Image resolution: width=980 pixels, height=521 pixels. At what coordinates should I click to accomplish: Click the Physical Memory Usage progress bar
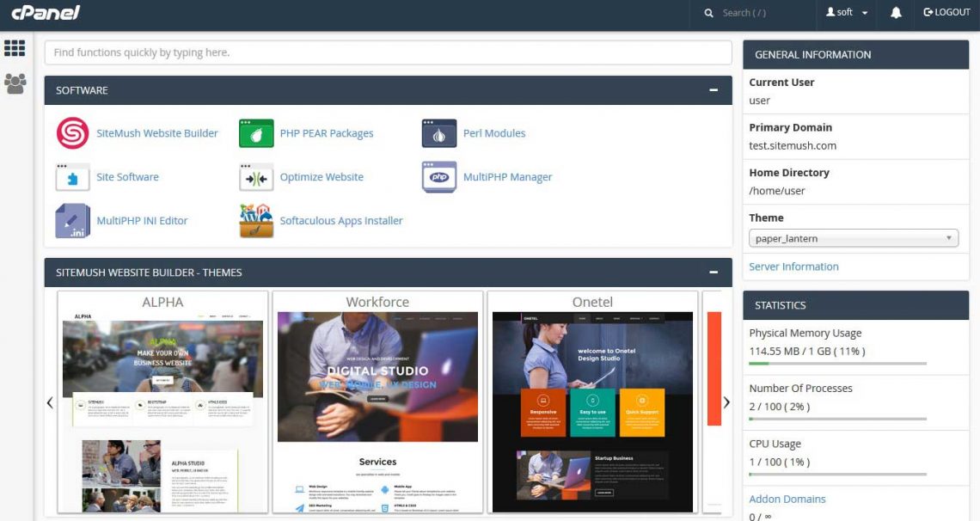coord(837,363)
